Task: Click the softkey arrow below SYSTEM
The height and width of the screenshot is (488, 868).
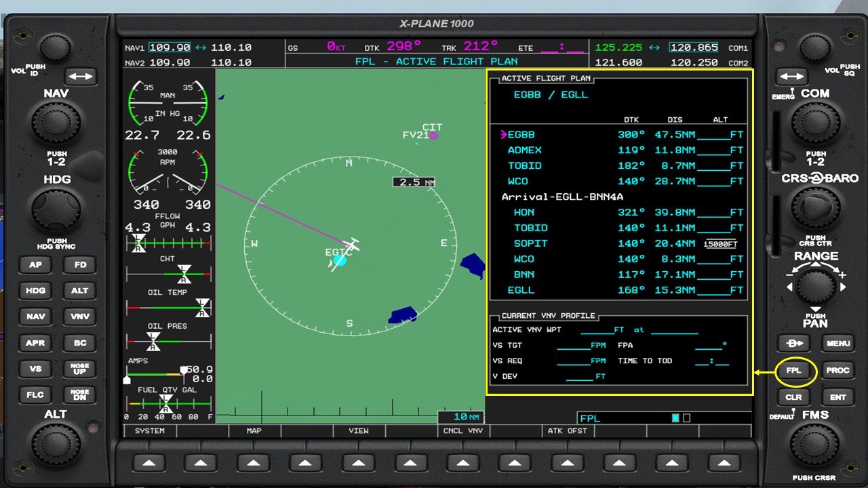Action: 150,463
